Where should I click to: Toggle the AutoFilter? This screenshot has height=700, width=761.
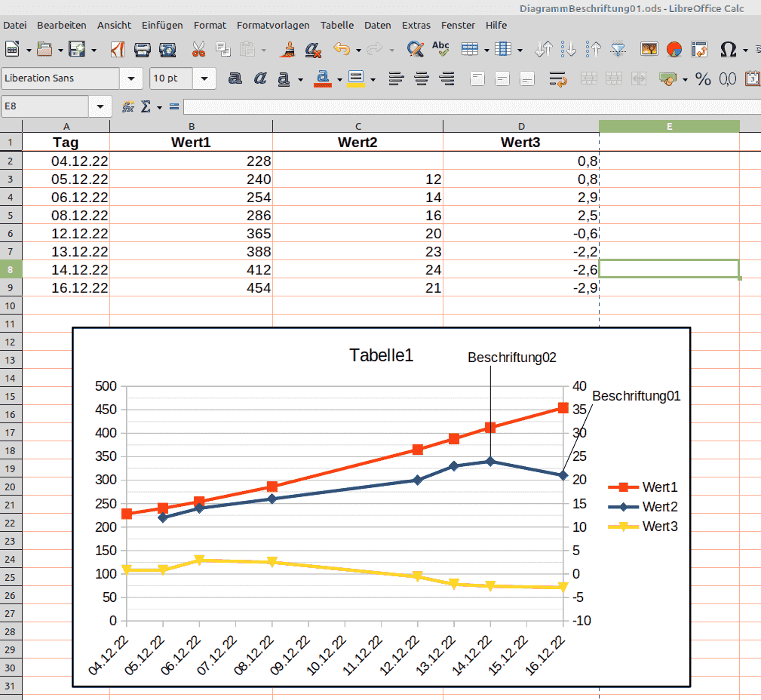coord(618,49)
